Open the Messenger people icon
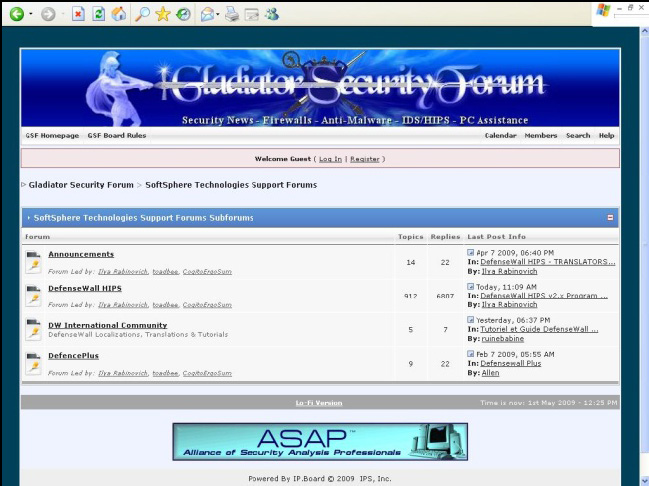The width and height of the screenshot is (649, 486). [x=272, y=14]
